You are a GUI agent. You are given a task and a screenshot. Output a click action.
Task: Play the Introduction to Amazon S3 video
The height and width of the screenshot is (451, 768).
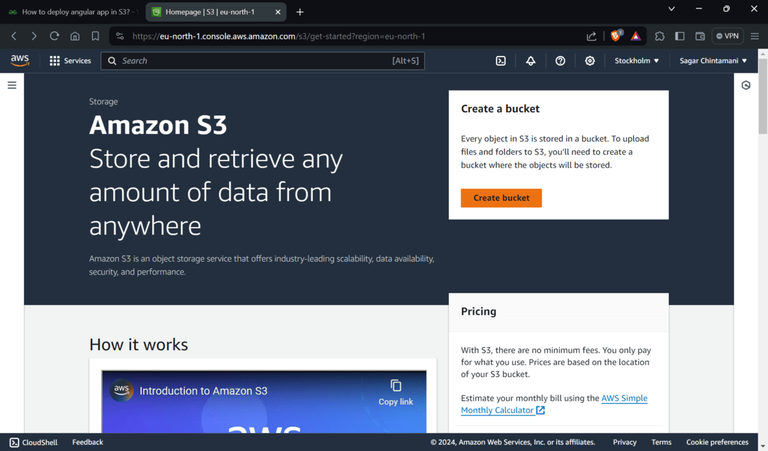264,402
